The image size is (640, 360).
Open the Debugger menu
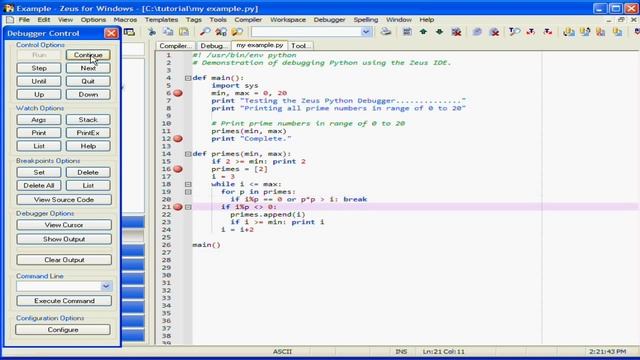pyautogui.click(x=329, y=20)
